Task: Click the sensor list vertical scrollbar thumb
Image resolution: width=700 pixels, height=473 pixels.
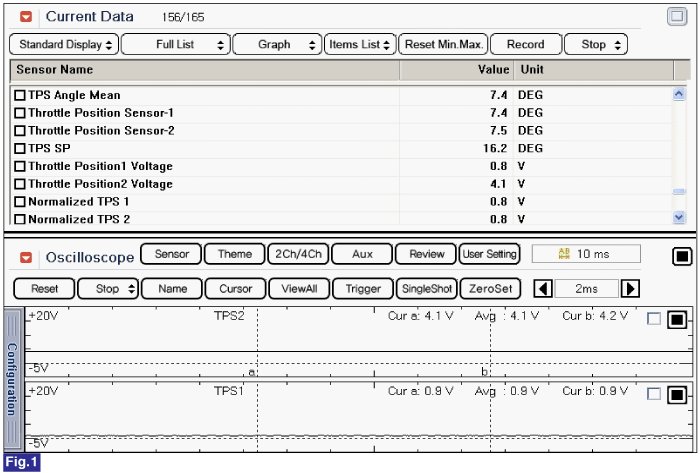Action: [680, 192]
